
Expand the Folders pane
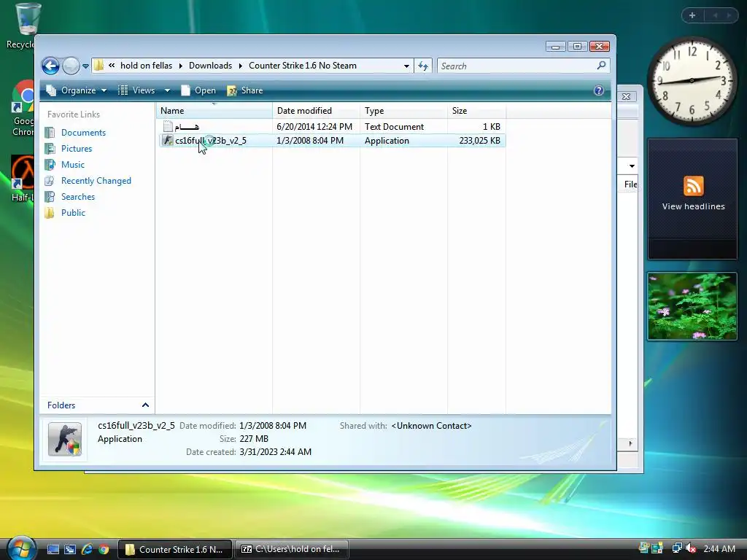click(x=145, y=405)
